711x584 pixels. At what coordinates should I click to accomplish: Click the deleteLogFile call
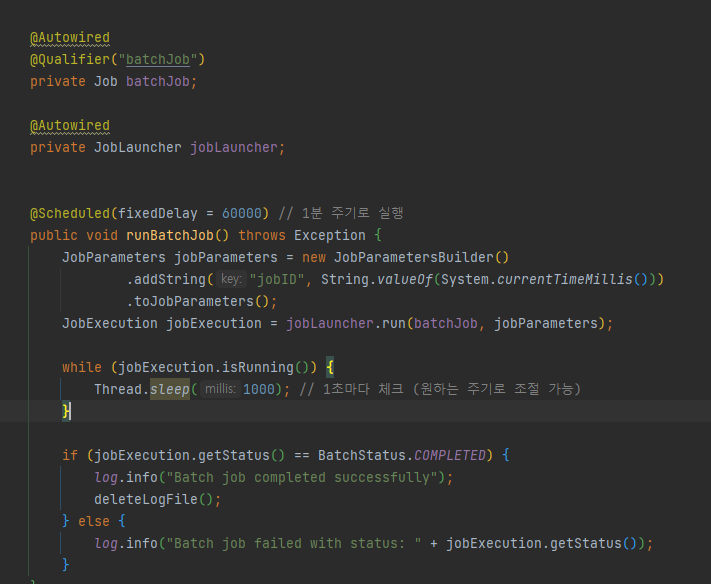point(146,499)
